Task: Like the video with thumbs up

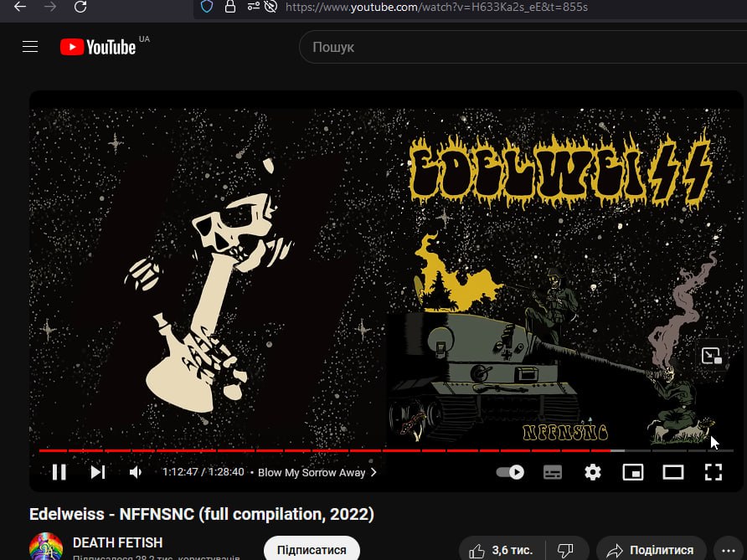Action: tap(501, 550)
